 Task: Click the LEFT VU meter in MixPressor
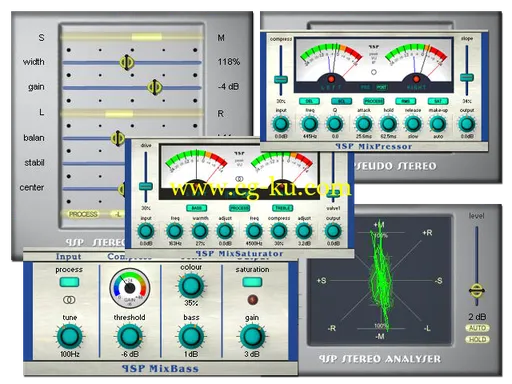click(x=331, y=63)
